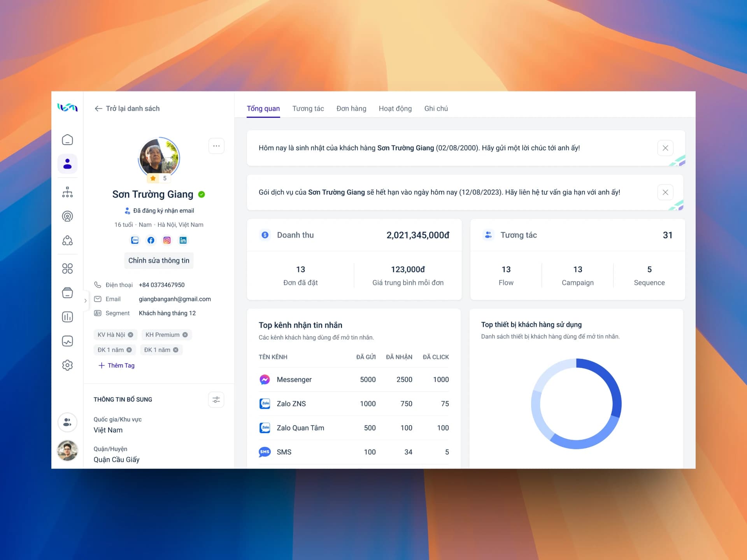Open the bar chart reports icon
The image size is (747, 560).
tap(67, 317)
